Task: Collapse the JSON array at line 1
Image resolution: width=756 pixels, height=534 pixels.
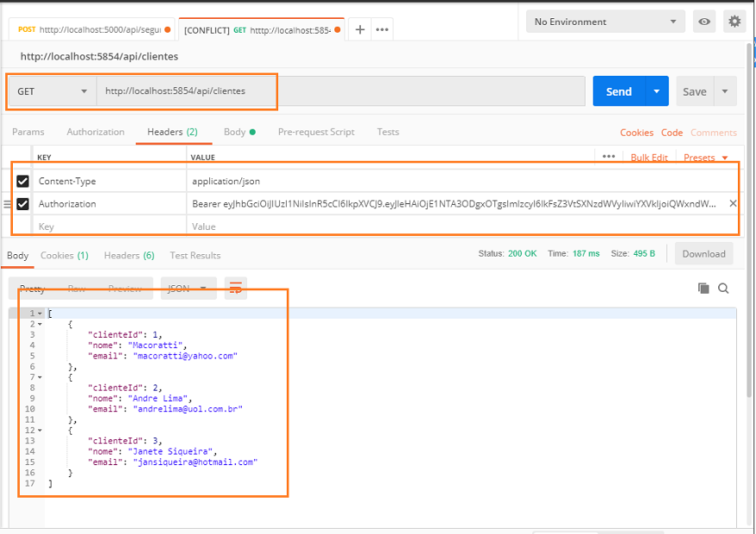Action: coord(40,314)
